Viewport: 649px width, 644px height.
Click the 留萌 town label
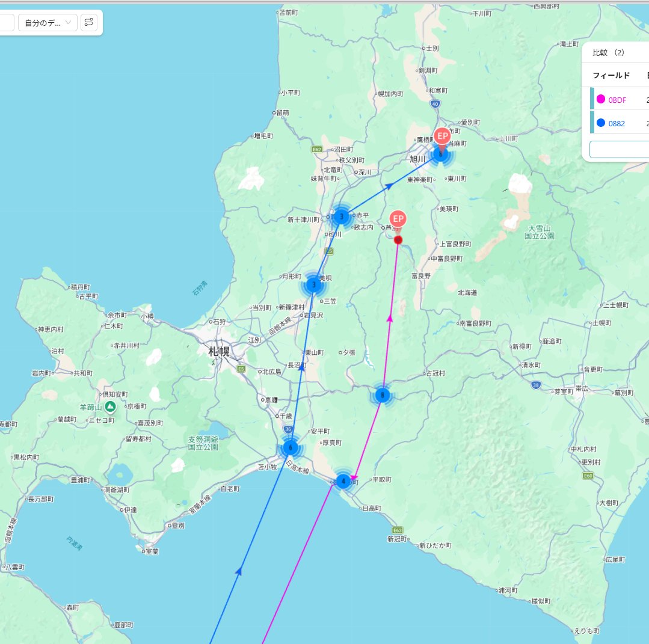pyautogui.click(x=283, y=112)
